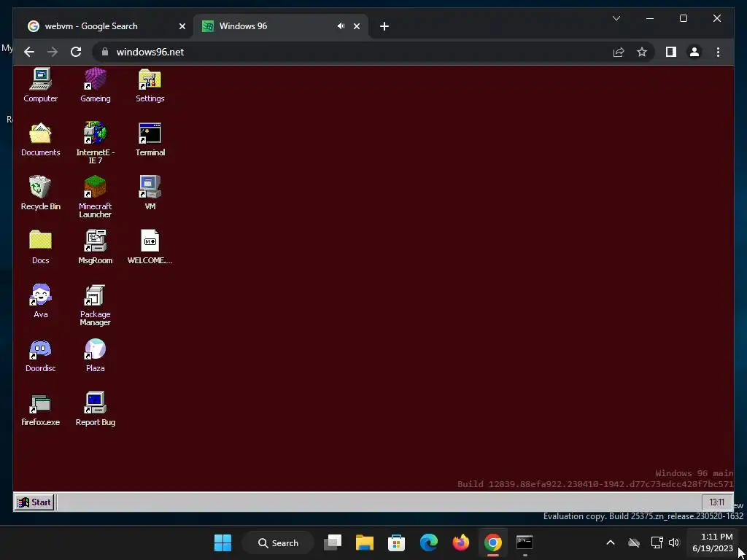Open Chrome's three-dot menu
This screenshot has height=560, width=747.
click(718, 52)
